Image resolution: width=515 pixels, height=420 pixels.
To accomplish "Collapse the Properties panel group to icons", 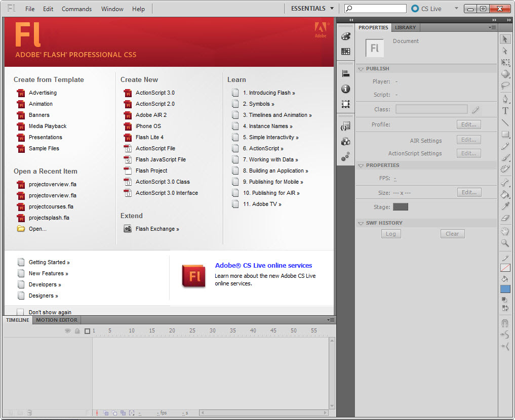I will [494, 20].
